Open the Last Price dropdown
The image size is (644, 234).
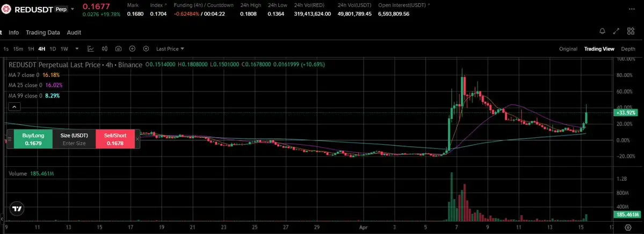tap(170, 48)
